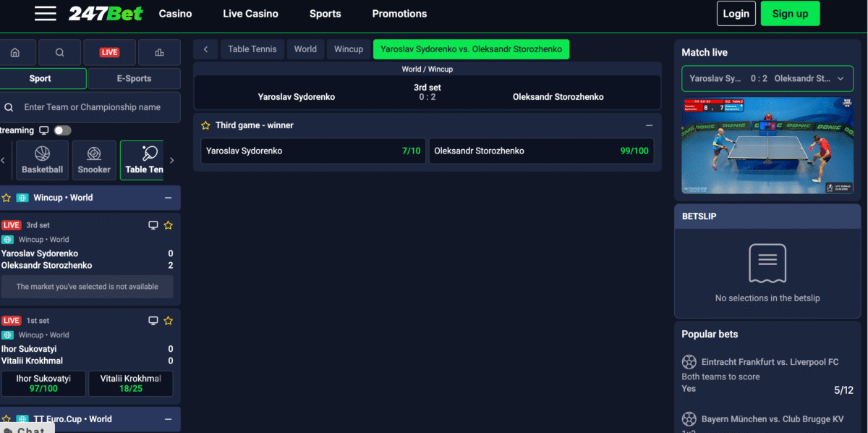Viewport: 868px width, 433px height.
Task: Select the Snooker sport icon
Action: (94, 160)
